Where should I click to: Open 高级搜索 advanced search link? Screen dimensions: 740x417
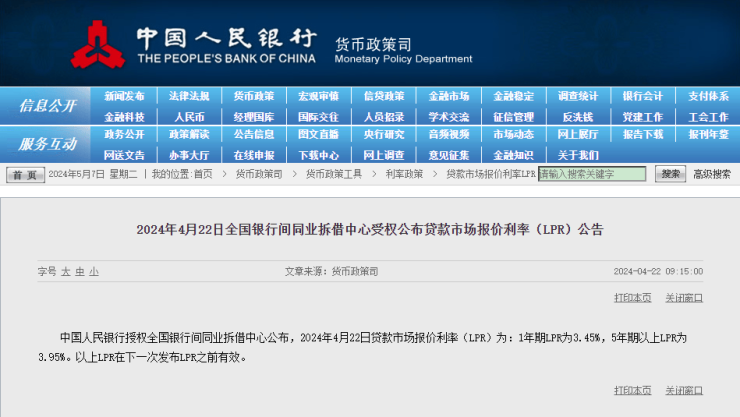click(x=711, y=174)
